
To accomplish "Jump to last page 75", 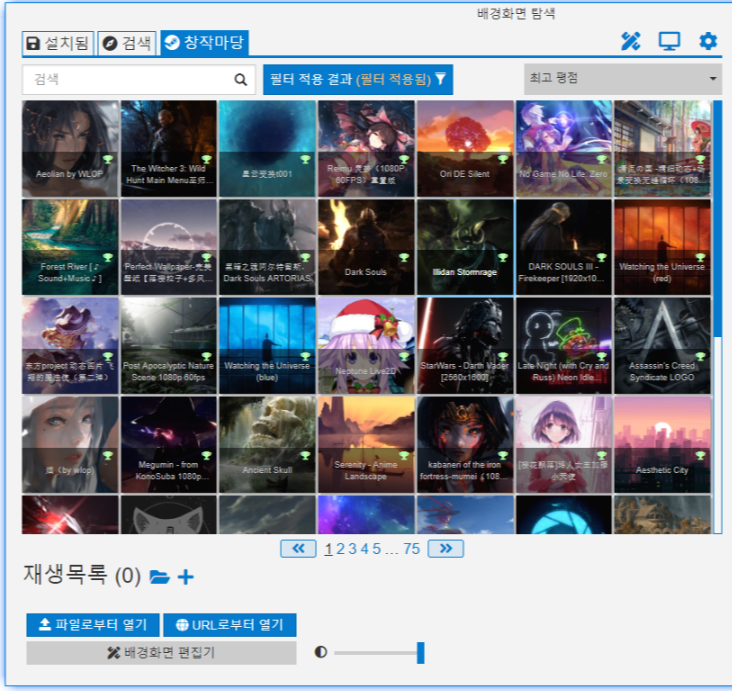I will [x=412, y=549].
